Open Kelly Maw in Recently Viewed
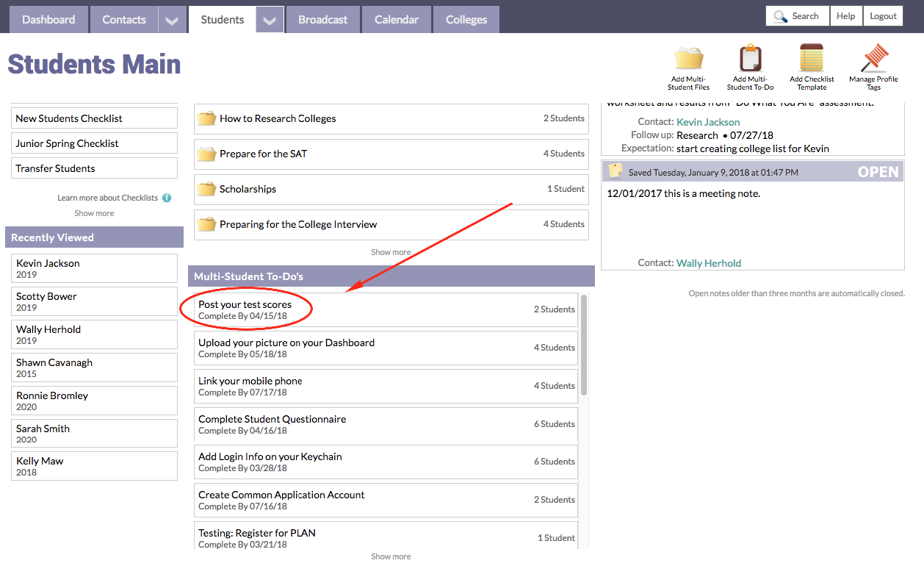This screenshot has width=924, height=577. 94,466
